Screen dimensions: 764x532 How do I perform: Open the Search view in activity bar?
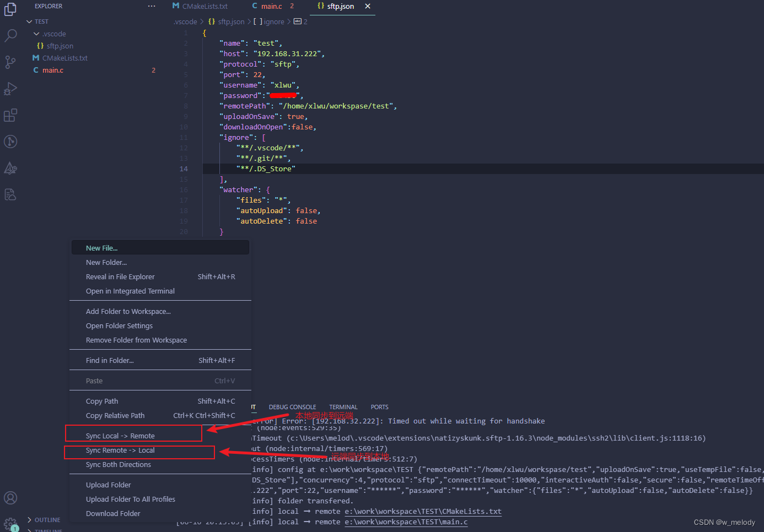(10, 35)
